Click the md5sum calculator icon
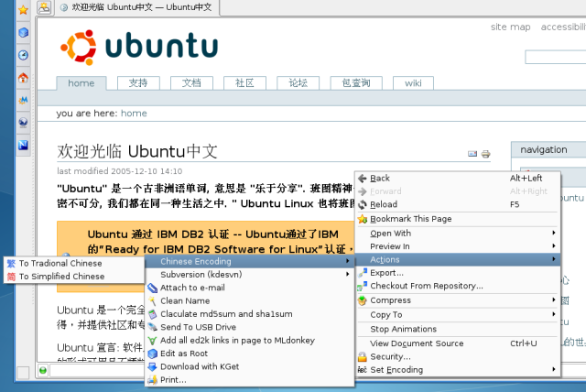 point(152,314)
